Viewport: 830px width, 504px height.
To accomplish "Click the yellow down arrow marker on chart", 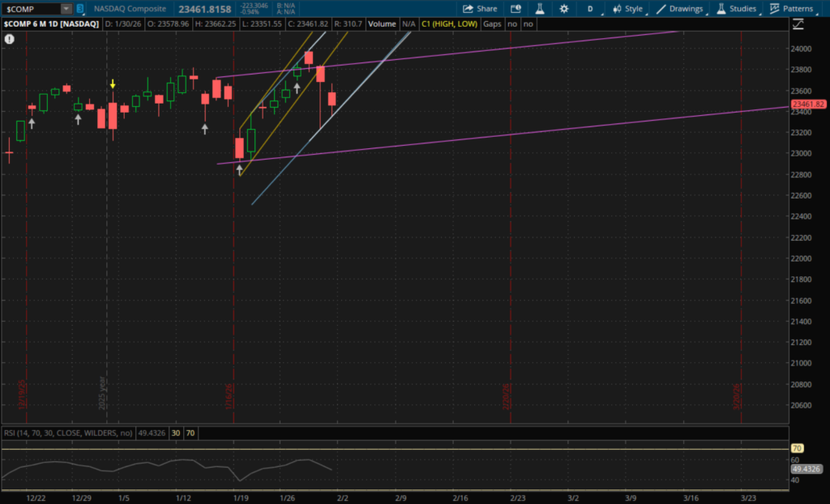I will (x=113, y=83).
